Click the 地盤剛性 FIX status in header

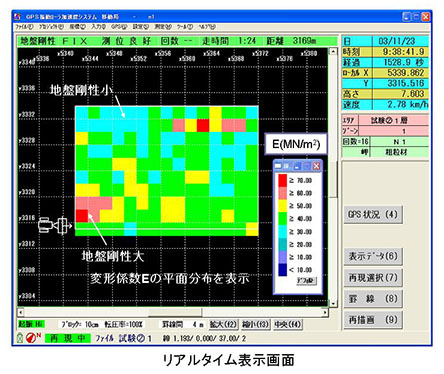click(x=54, y=41)
